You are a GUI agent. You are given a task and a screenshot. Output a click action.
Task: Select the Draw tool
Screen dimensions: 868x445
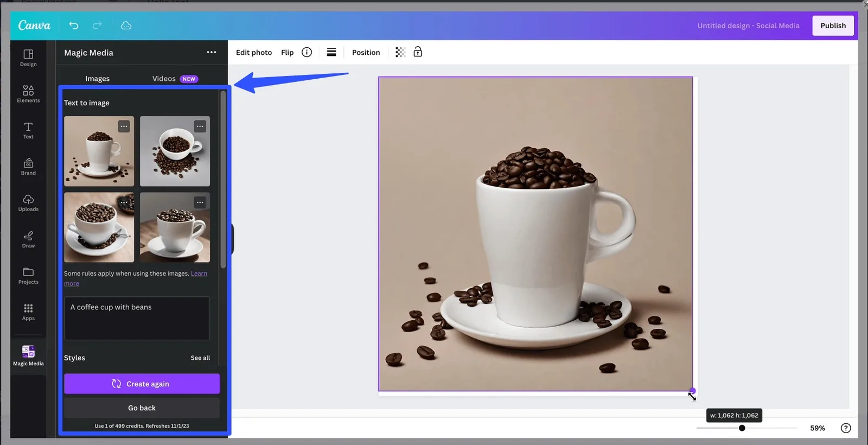(x=28, y=239)
